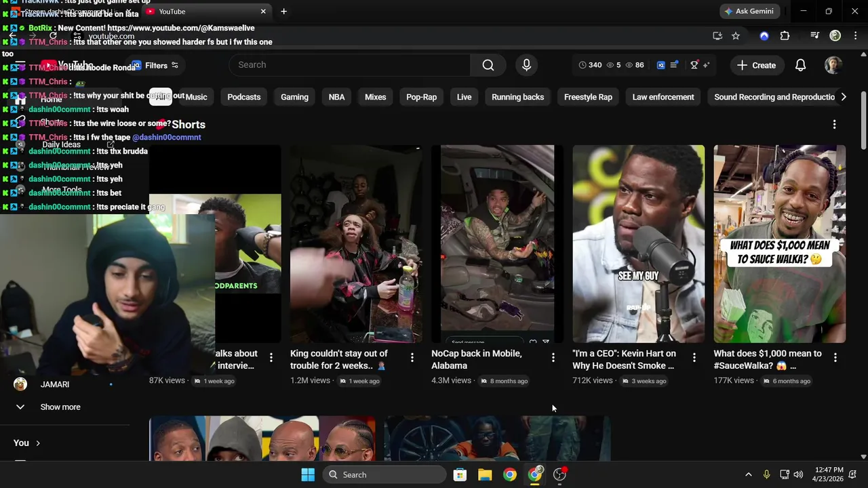This screenshot has height=488, width=868.
Task: Open the YouTube account avatar menu
Action: click(x=833, y=65)
